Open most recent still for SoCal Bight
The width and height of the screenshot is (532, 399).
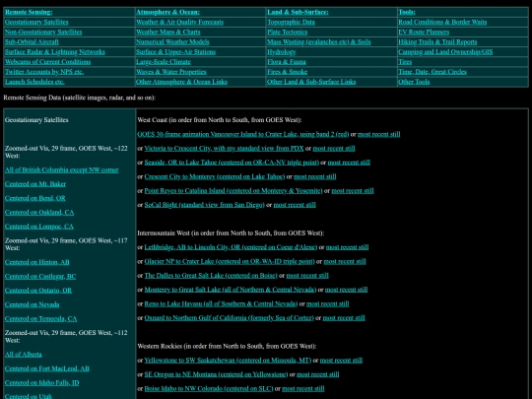click(295, 205)
